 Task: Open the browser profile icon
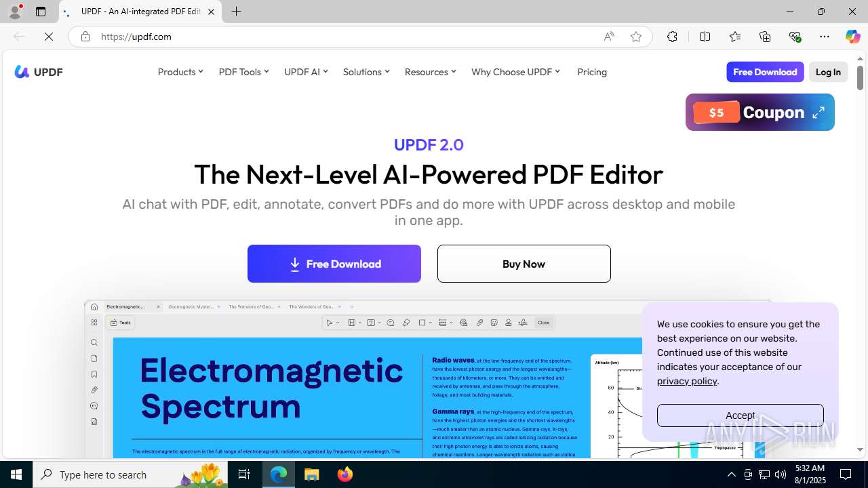point(15,12)
